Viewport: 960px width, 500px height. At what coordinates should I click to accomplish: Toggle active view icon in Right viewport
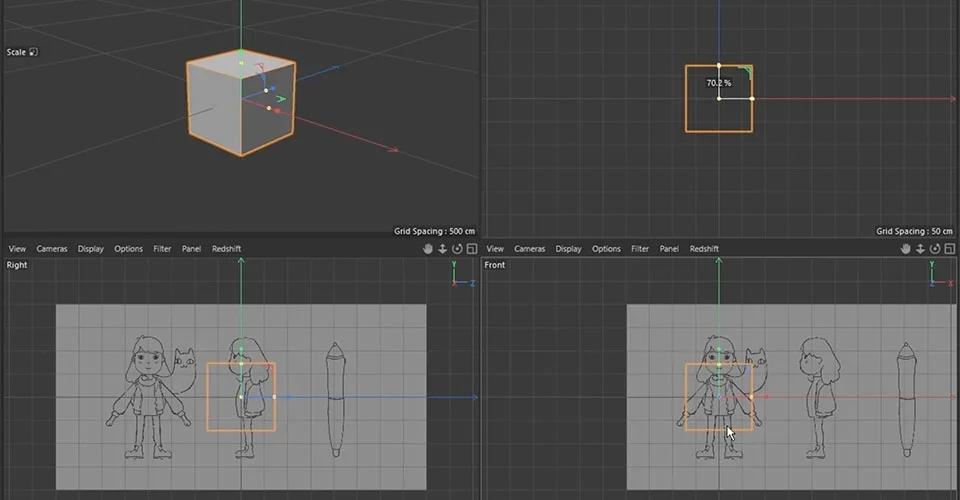click(472, 248)
